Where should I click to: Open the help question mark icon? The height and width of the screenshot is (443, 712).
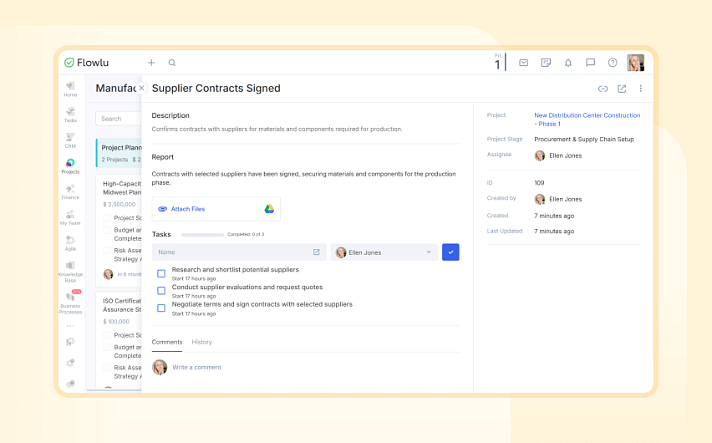(x=613, y=63)
